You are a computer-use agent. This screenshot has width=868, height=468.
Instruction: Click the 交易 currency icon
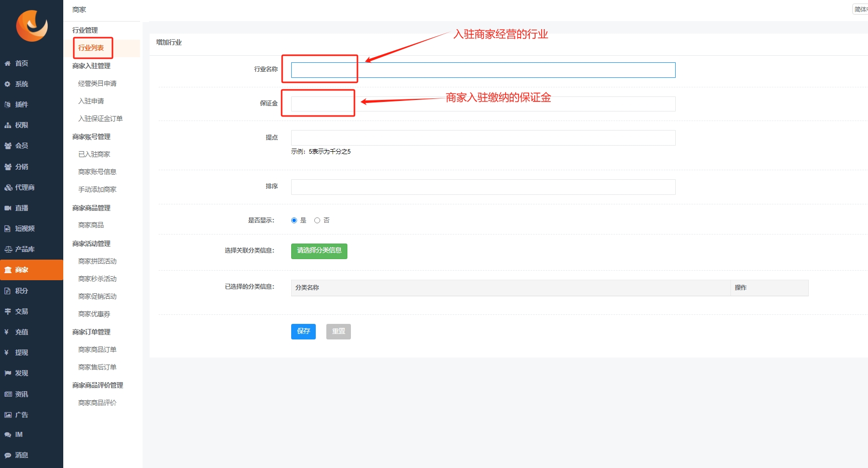pos(8,311)
